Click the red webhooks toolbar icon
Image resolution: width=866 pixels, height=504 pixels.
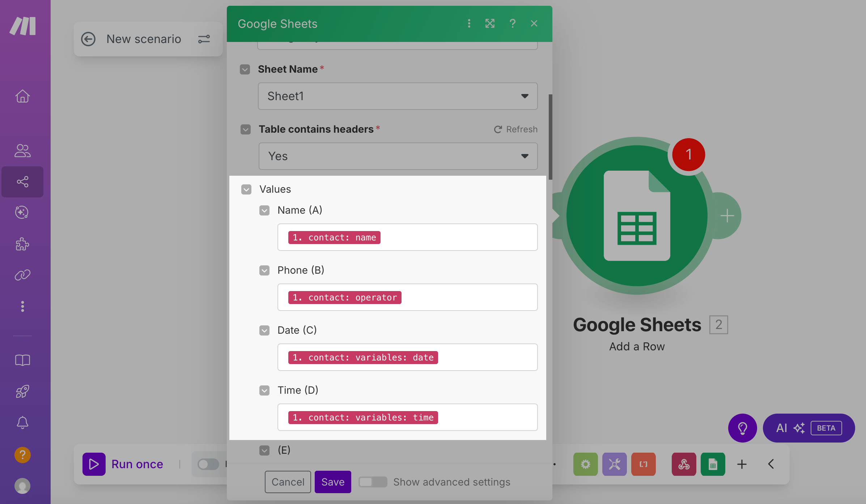pyautogui.click(x=684, y=464)
